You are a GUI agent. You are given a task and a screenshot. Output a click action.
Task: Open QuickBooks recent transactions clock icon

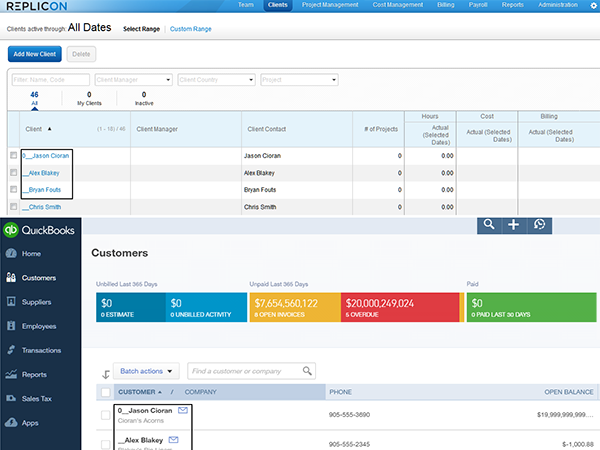pyautogui.click(x=539, y=225)
